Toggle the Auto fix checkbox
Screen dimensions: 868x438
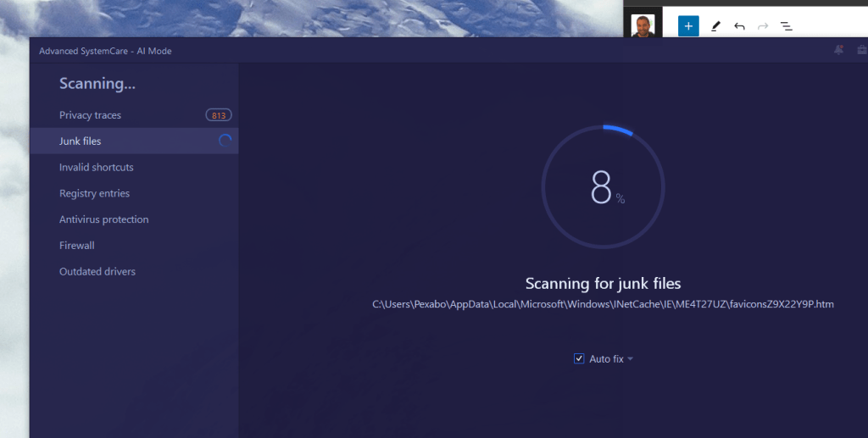pos(579,358)
